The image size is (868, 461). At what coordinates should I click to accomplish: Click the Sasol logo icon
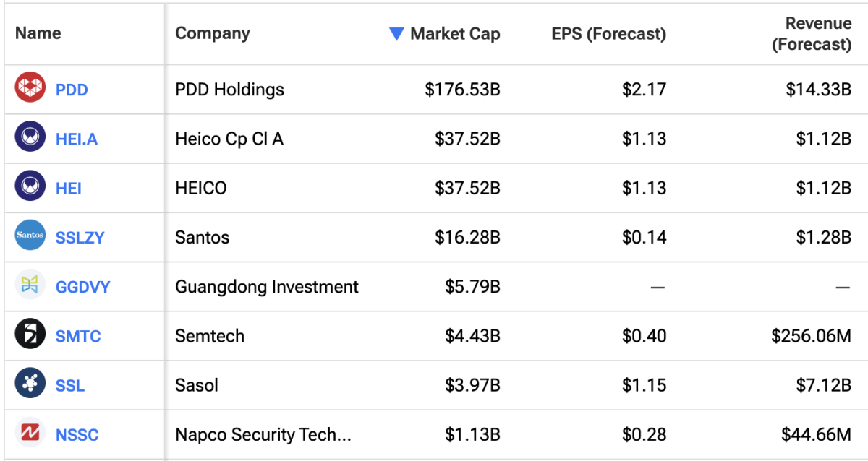(30, 384)
